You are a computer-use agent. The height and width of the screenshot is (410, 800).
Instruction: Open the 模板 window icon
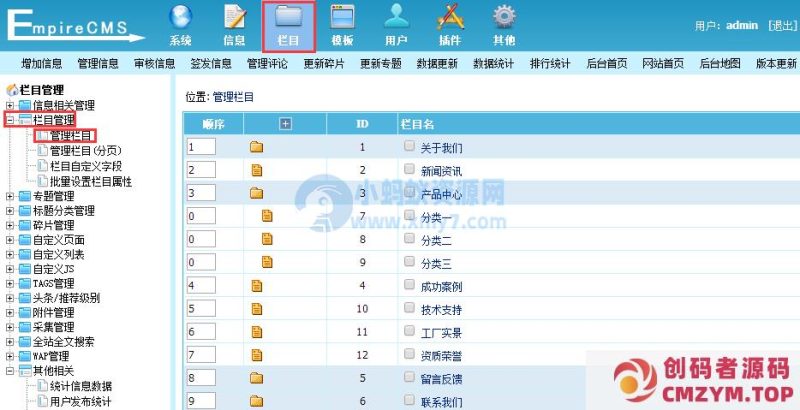(x=342, y=17)
